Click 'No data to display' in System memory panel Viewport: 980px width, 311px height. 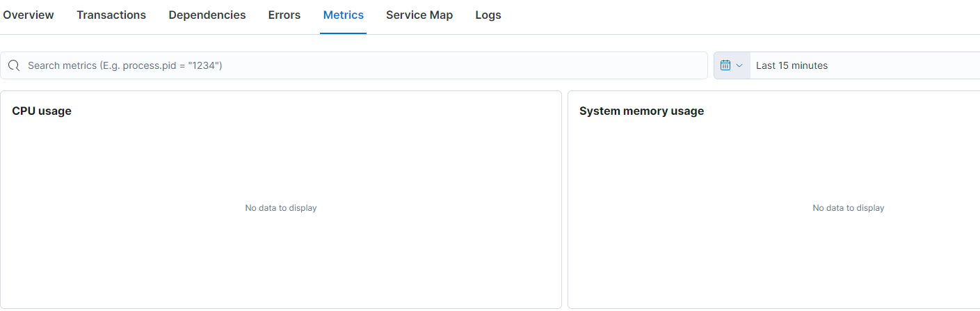click(849, 208)
